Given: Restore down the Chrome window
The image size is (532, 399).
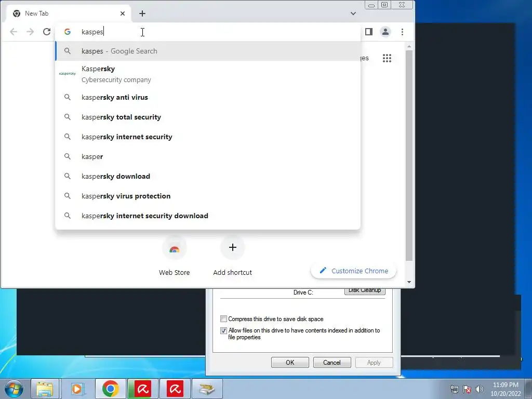Looking at the screenshot, I should 384,5.
